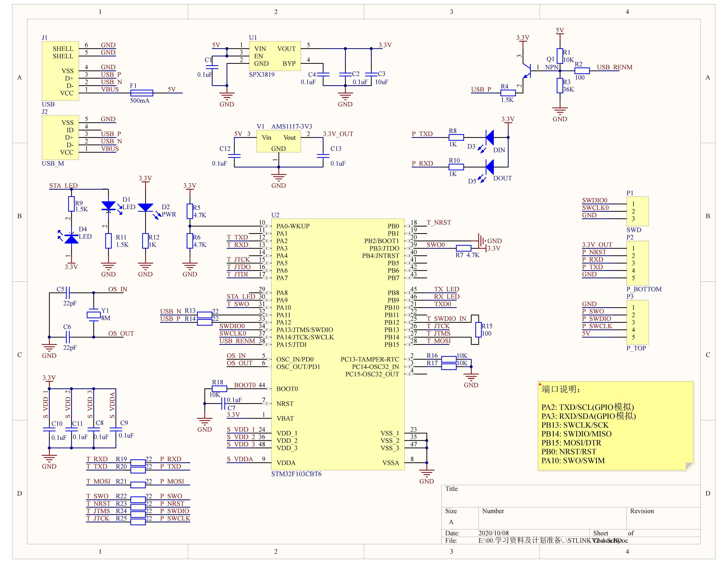
Task: Select resistor R14 on USB_P line
Action: click(205, 322)
